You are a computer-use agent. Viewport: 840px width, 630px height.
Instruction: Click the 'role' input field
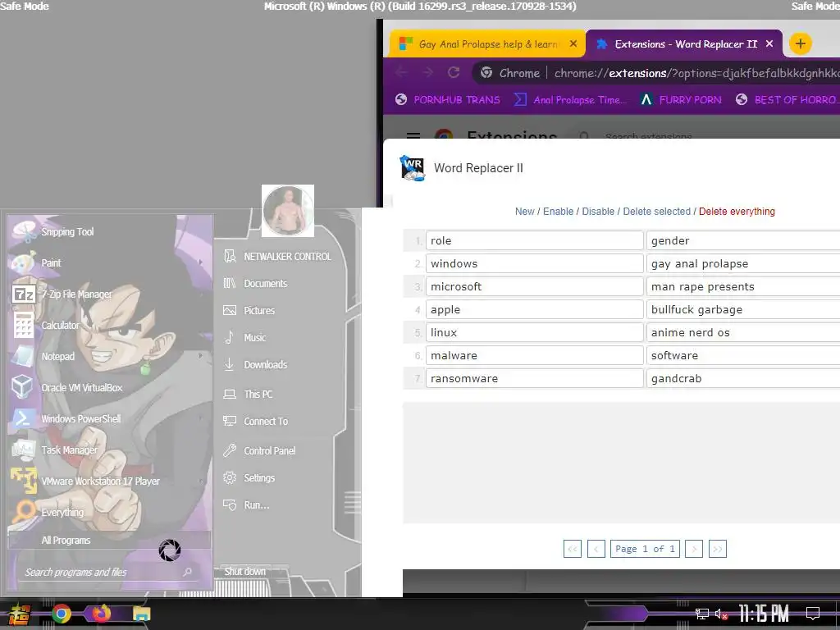[535, 240]
